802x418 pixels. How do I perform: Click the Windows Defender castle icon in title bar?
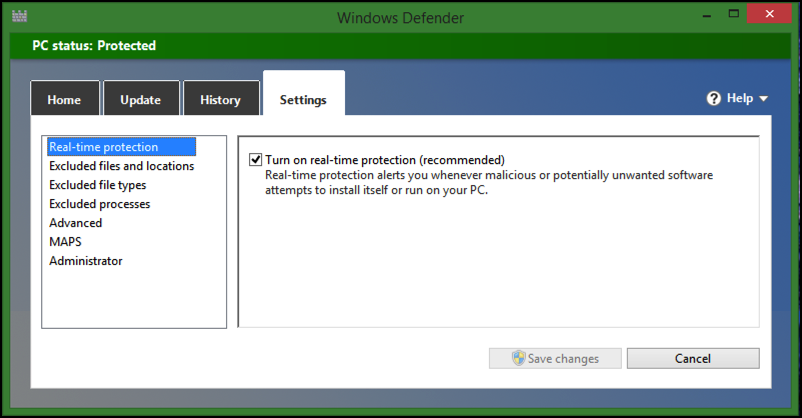19,16
